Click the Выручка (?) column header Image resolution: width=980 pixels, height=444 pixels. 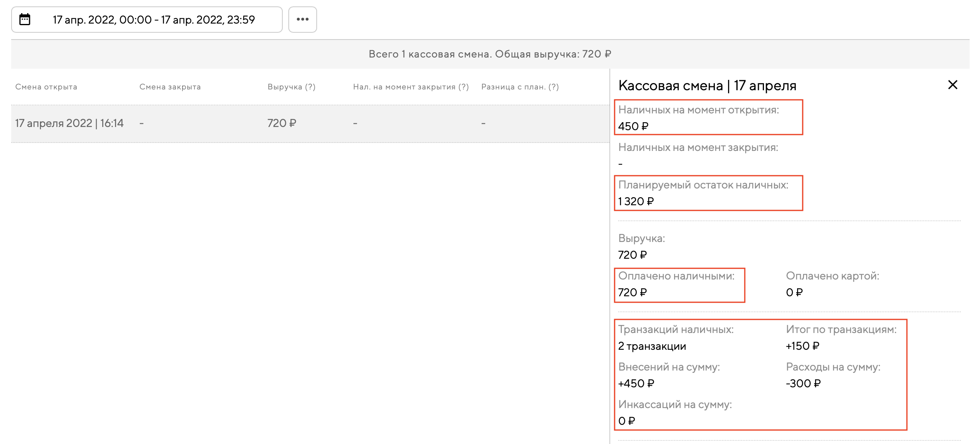pos(291,87)
